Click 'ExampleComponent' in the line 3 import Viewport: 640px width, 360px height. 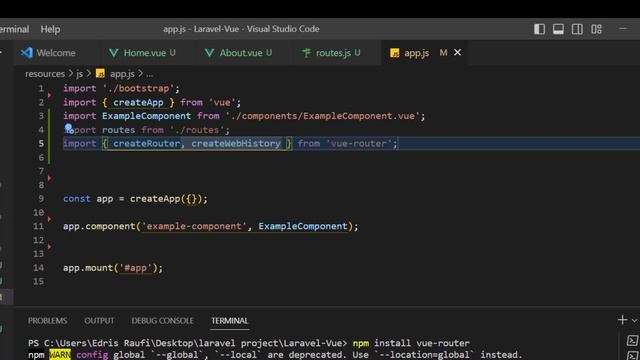tap(147, 116)
